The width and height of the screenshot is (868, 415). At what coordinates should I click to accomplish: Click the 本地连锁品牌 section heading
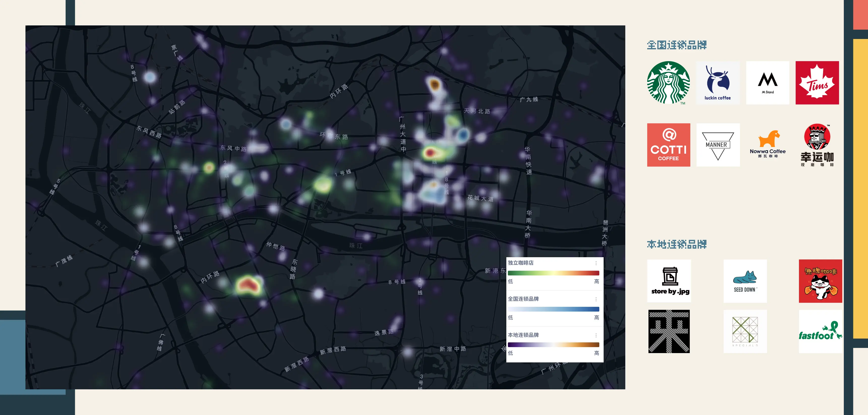676,244
